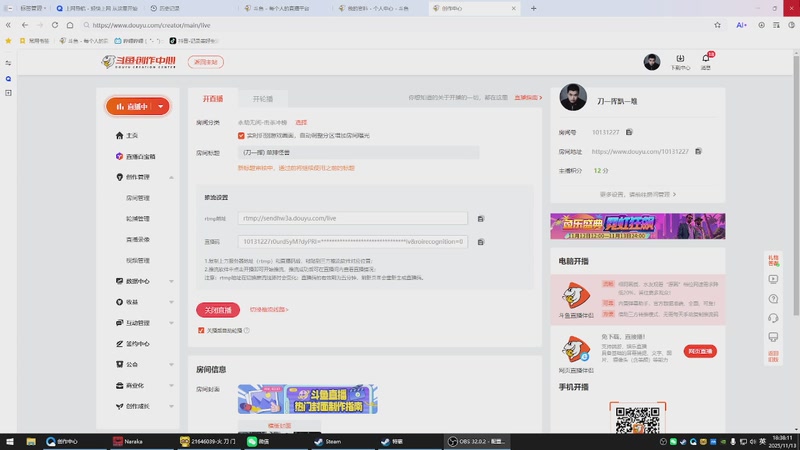The image size is (800, 450).
Task: Click the question mark help icon in floating bar
Action: pyautogui.click(x=773, y=298)
